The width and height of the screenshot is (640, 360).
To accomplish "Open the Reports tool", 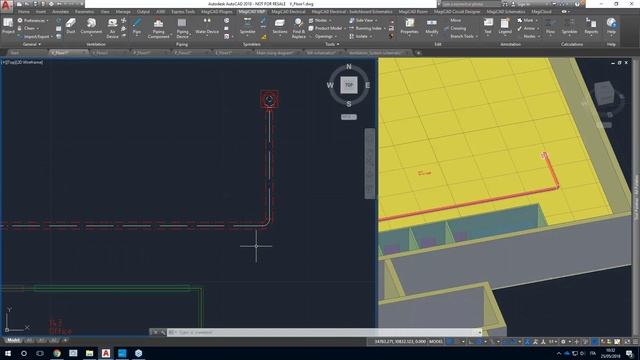I will (x=591, y=26).
